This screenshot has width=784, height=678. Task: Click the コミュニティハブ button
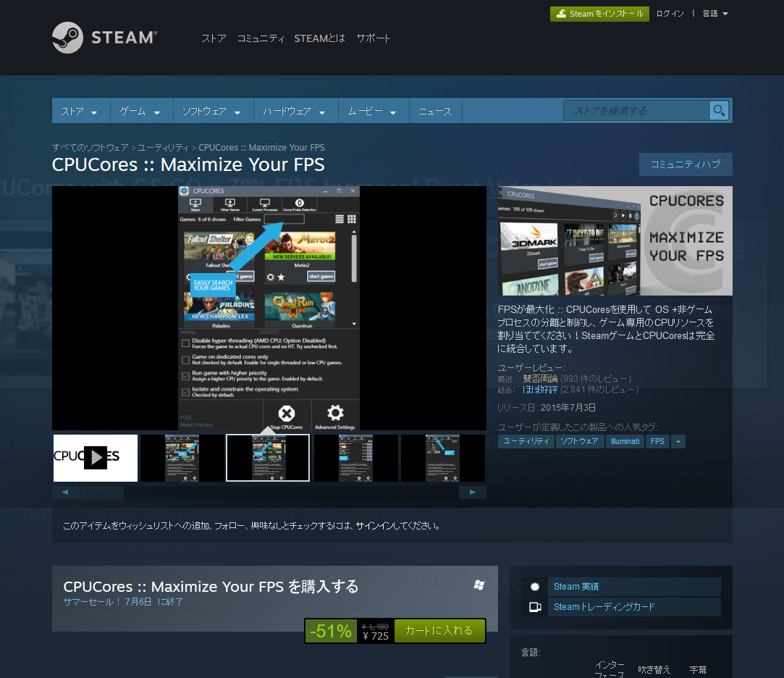686,164
